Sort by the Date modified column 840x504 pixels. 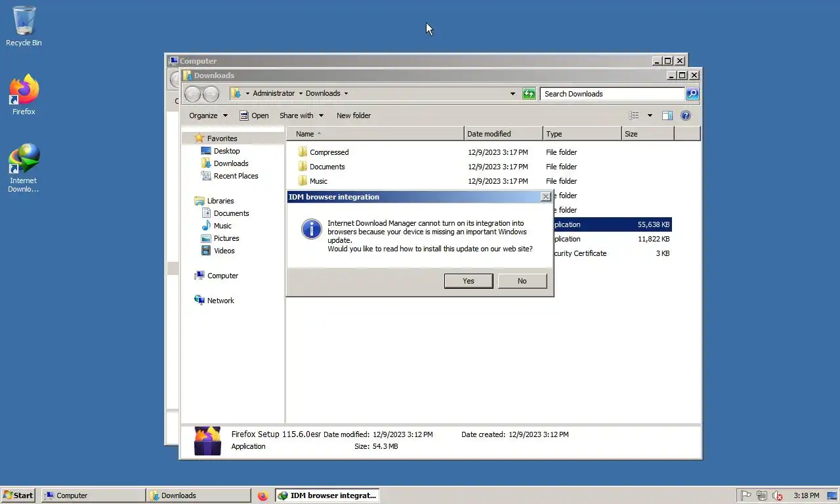[x=503, y=134]
